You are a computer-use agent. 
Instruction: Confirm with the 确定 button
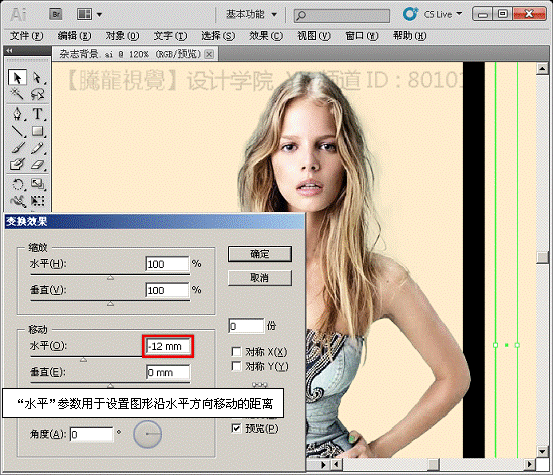(x=260, y=254)
